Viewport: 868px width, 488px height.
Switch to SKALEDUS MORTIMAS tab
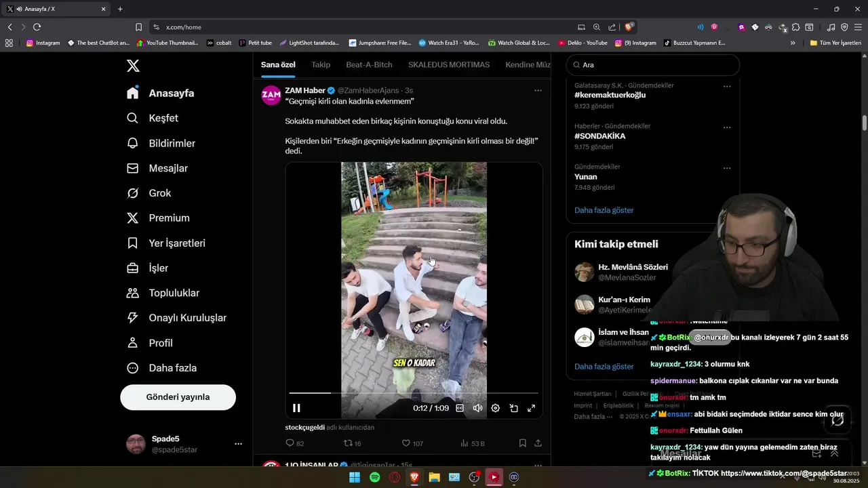click(x=449, y=64)
